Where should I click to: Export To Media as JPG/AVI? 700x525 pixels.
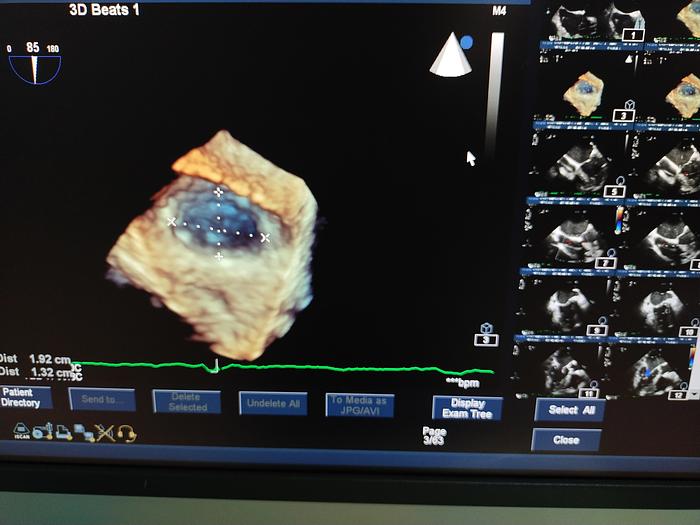coord(359,404)
